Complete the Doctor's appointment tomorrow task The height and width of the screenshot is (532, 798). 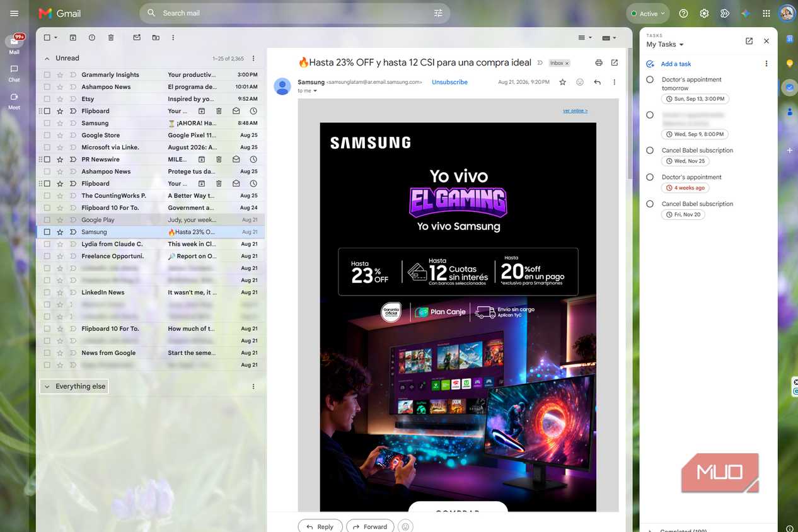650,80
